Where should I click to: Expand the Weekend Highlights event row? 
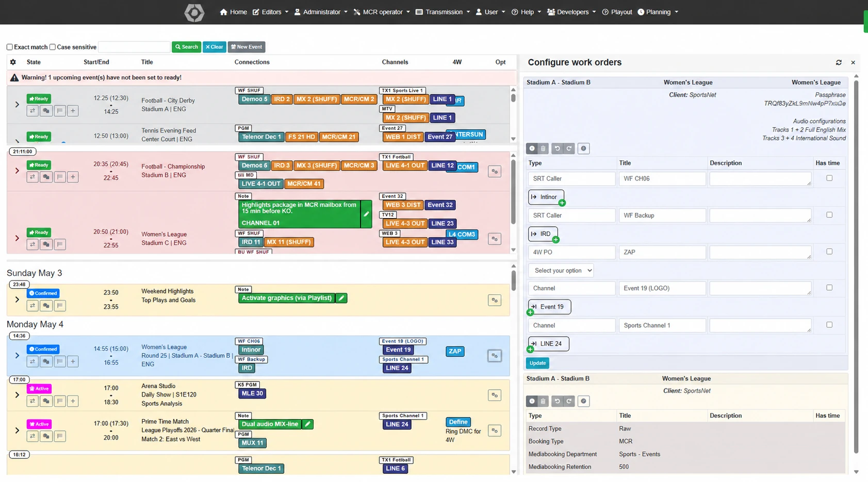pyautogui.click(x=17, y=300)
